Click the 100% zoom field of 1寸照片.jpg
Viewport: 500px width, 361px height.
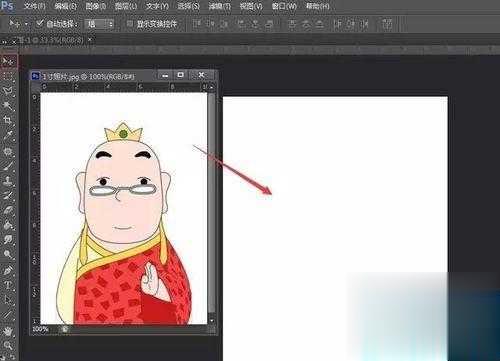41,329
